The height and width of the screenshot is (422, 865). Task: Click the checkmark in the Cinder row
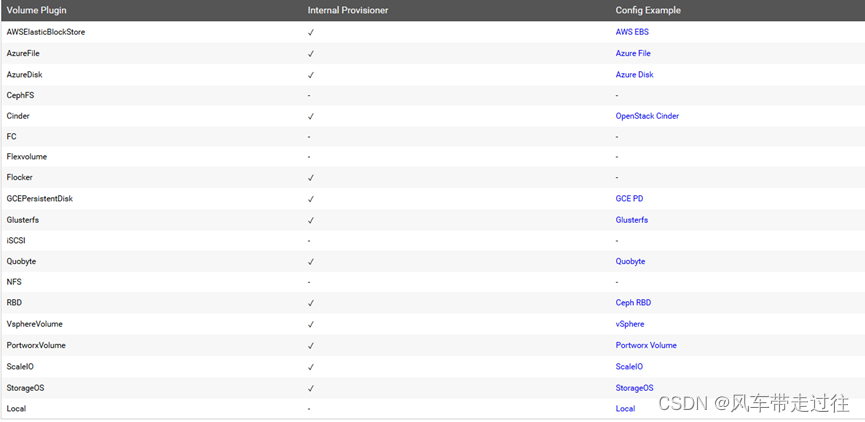(x=311, y=117)
